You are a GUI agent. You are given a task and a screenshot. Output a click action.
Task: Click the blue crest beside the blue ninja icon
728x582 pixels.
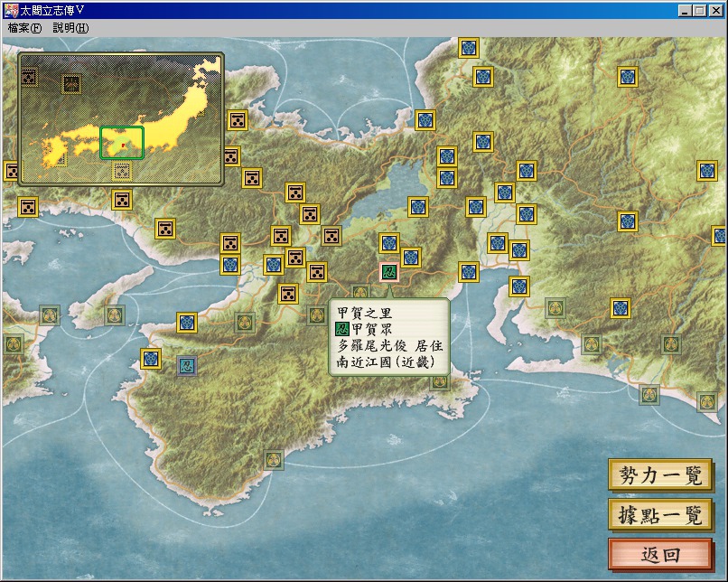coord(151,359)
